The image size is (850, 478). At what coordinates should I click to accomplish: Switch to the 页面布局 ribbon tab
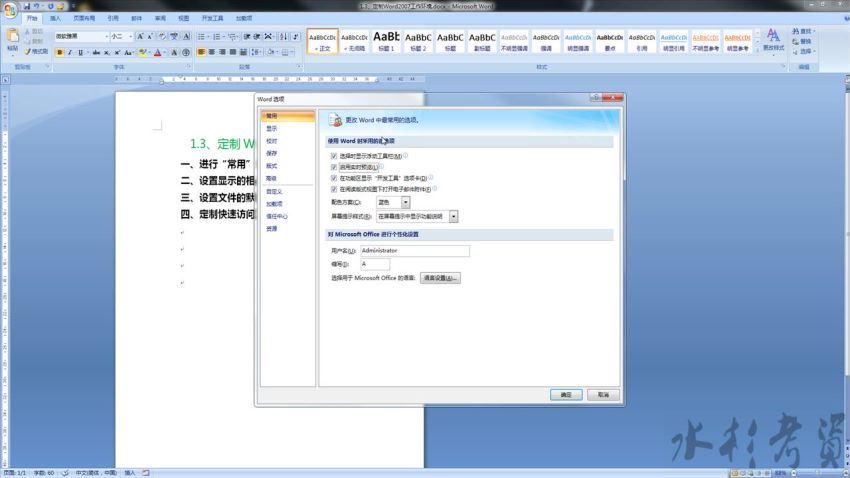[84, 18]
